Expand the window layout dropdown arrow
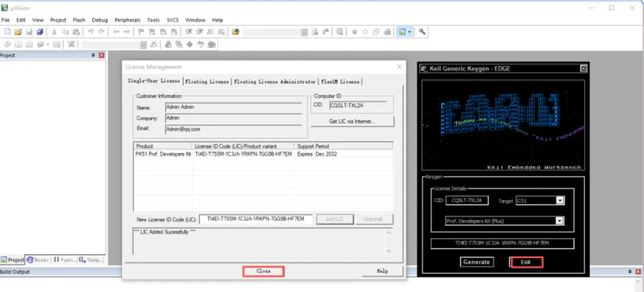This screenshot has height=292, width=644. 409,32
